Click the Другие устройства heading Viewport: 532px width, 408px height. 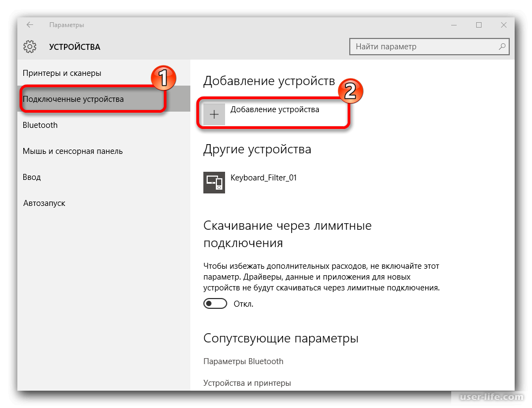257,149
